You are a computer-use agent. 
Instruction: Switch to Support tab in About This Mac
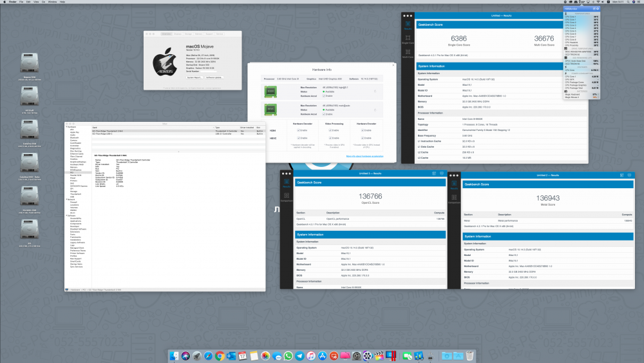(209, 34)
